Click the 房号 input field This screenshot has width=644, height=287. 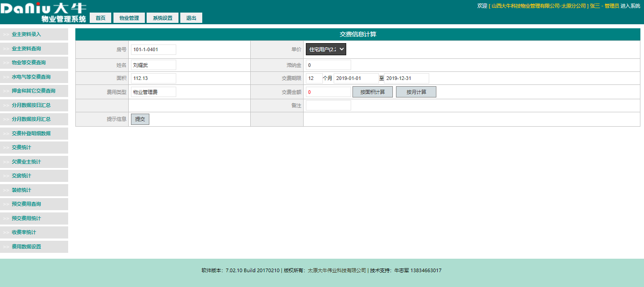pos(153,49)
